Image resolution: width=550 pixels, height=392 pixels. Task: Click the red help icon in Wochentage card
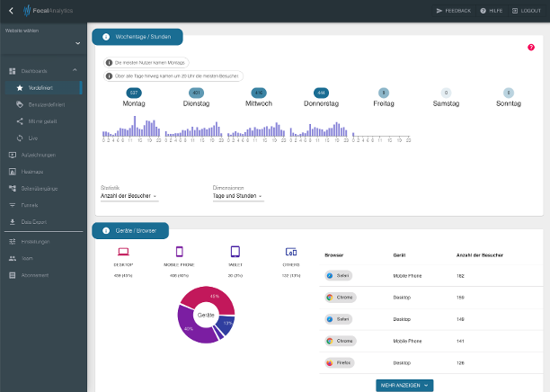coord(531,47)
